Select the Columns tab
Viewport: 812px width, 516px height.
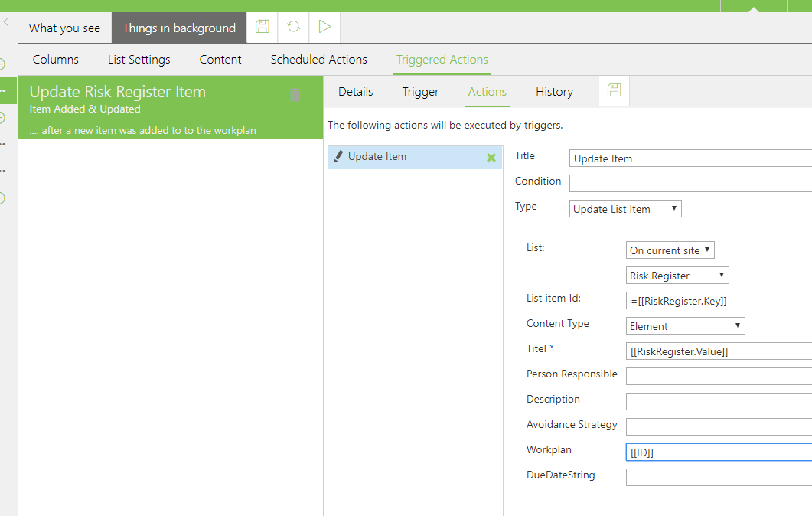[x=55, y=60]
